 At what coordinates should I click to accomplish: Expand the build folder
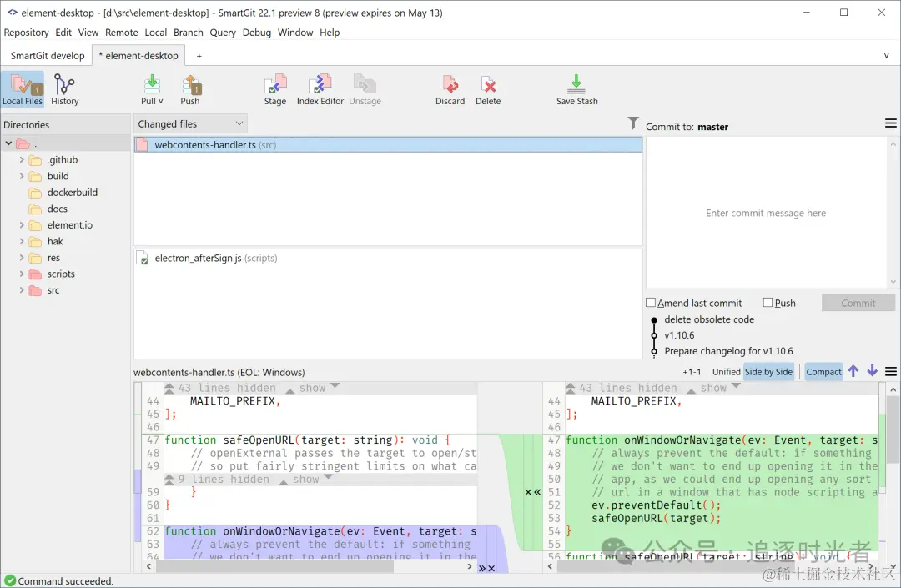click(x=22, y=176)
